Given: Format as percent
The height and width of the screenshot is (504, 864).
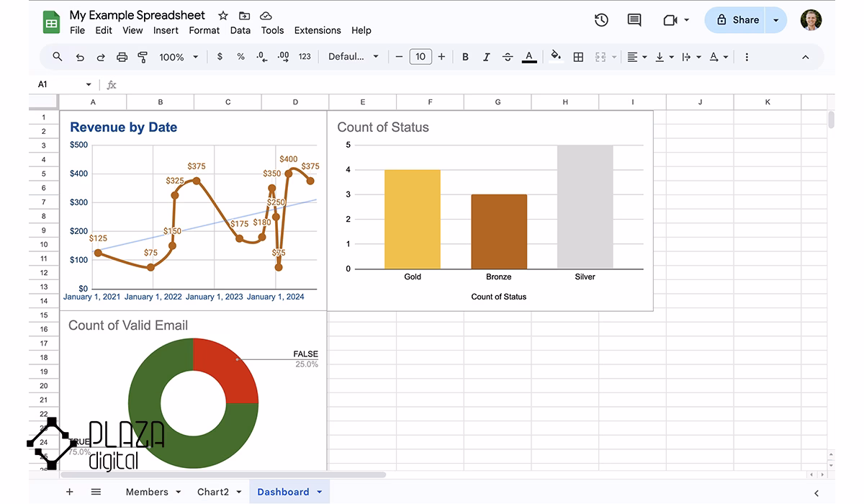Looking at the screenshot, I should tap(240, 57).
